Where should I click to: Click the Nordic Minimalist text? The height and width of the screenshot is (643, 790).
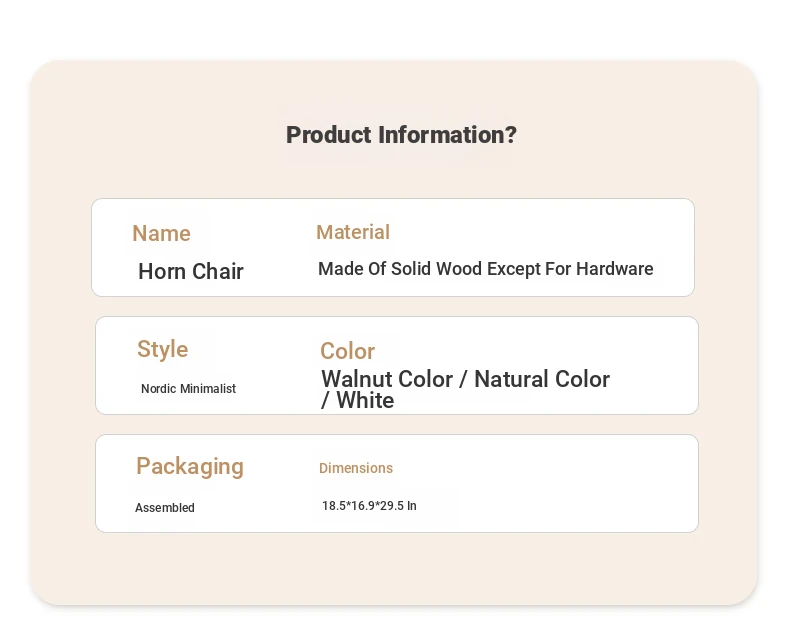(188, 389)
